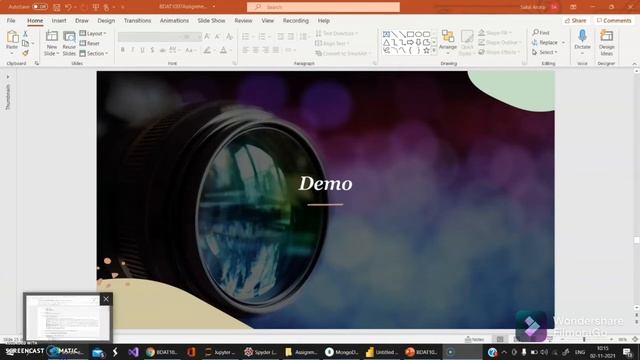Viewport: 640px width, 360px height.
Task: Toggle the AutoSave switch
Action: (x=40, y=7)
